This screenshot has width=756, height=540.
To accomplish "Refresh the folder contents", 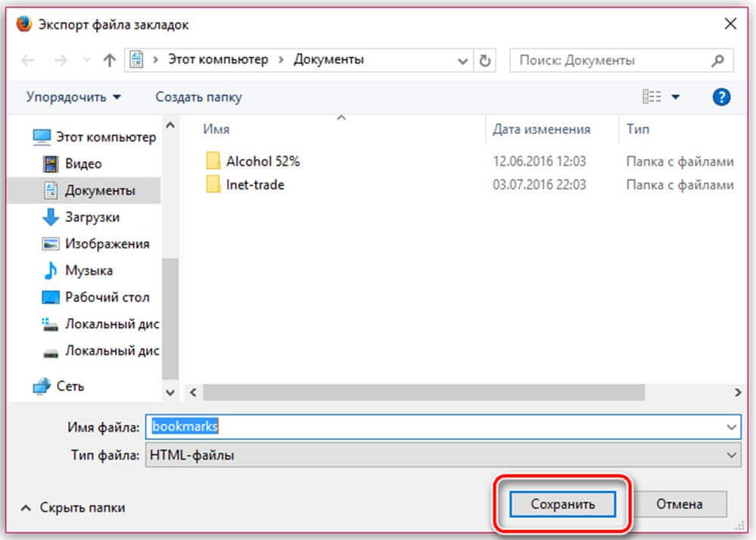I will pyautogui.click(x=485, y=61).
